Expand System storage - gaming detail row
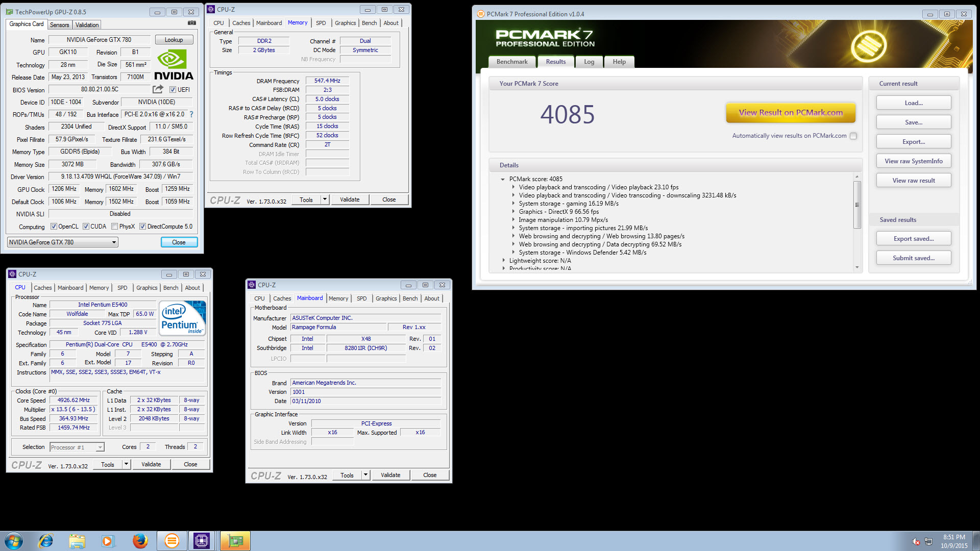Image resolution: width=980 pixels, height=551 pixels. (513, 204)
